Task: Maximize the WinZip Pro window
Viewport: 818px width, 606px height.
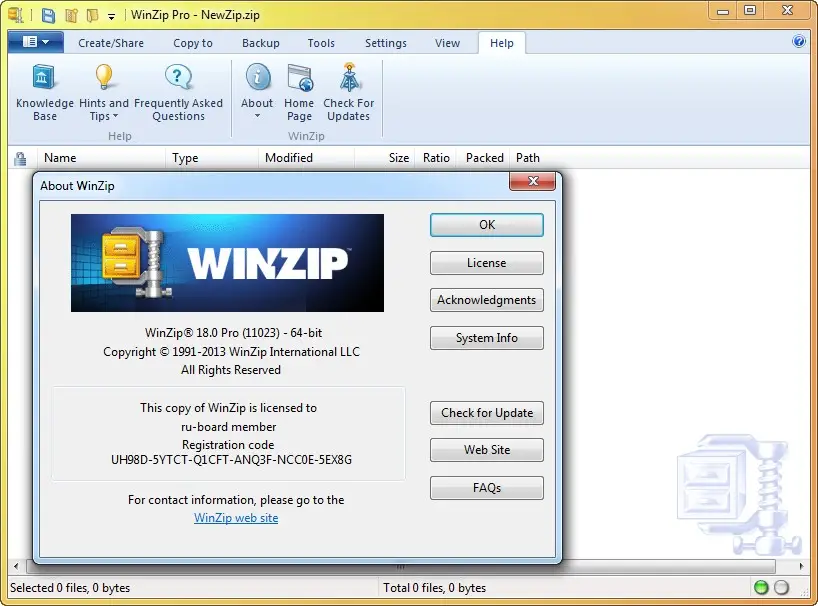Action: click(x=750, y=11)
